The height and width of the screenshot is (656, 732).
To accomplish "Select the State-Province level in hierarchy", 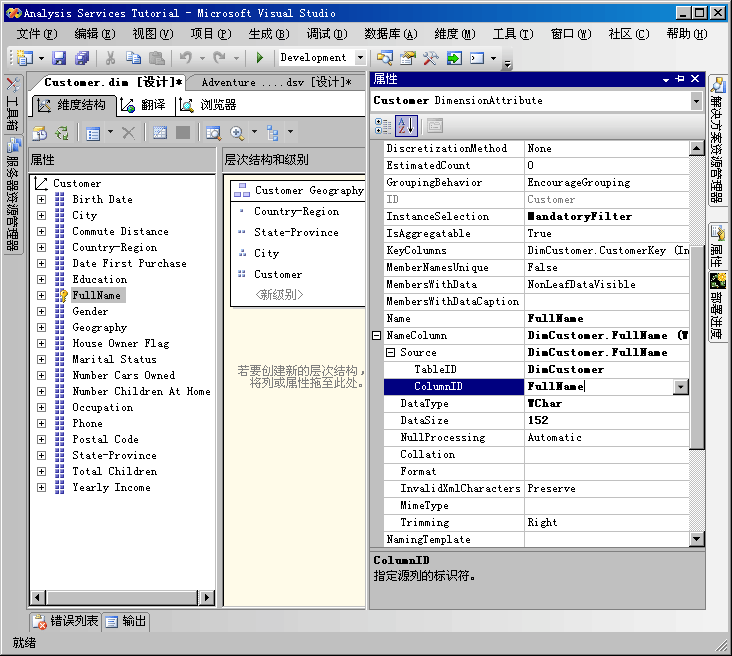I will click(x=295, y=233).
